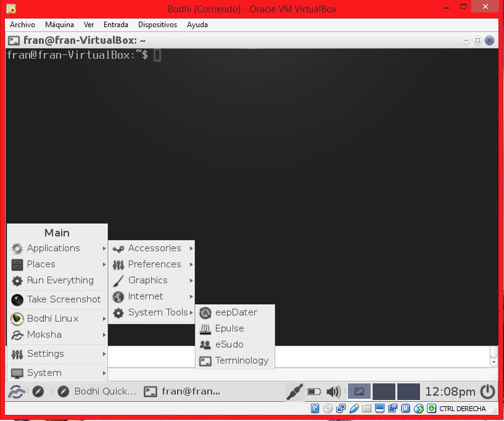The width and height of the screenshot is (504, 421).
Task: Click the speaker volume icon in panel
Action: 333,391
